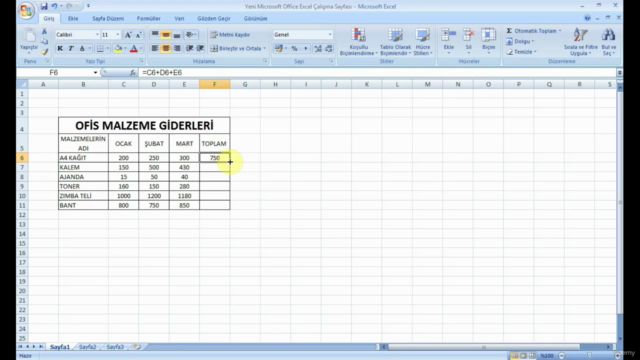The width and height of the screenshot is (640, 360).
Task: Open Hücre Stilleri gallery
Action: pyautogui.click(x=423, y=42)
